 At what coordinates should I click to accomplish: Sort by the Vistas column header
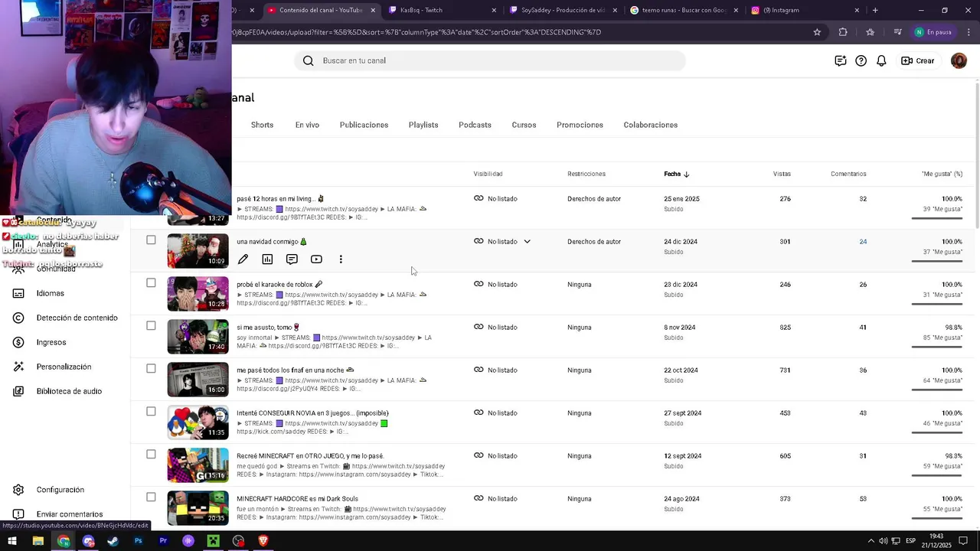pos(782,174)
